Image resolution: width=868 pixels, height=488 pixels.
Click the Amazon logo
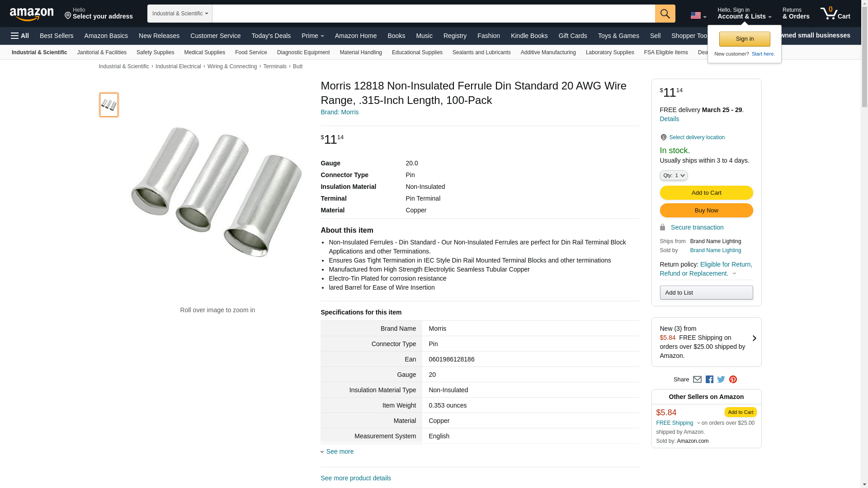tap(32, 14)
